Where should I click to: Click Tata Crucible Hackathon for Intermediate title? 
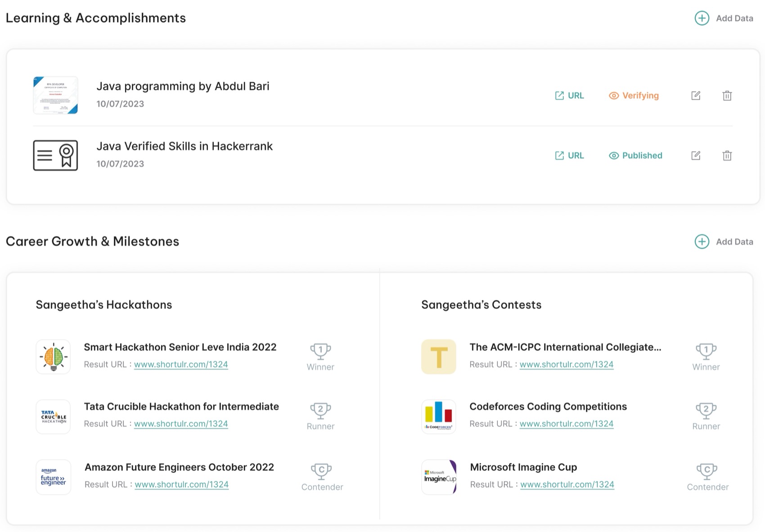[x=181, y=407]
